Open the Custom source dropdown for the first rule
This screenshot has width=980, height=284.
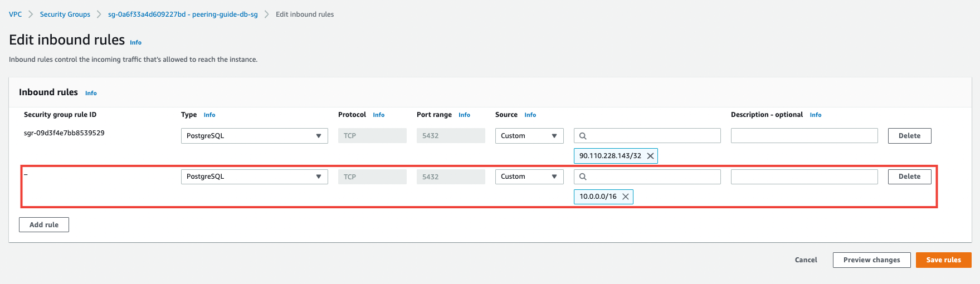point(529,136)
